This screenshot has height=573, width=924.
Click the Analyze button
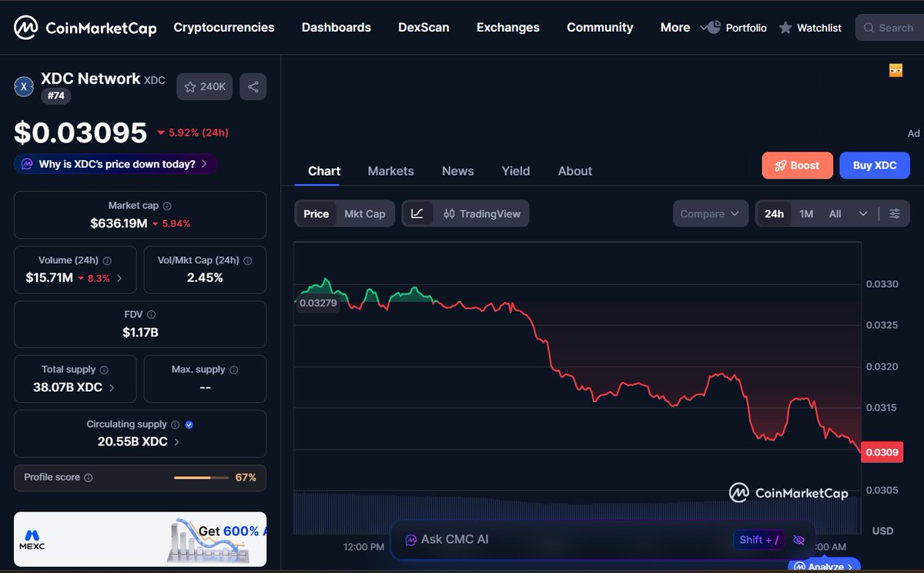click(824, 566)
